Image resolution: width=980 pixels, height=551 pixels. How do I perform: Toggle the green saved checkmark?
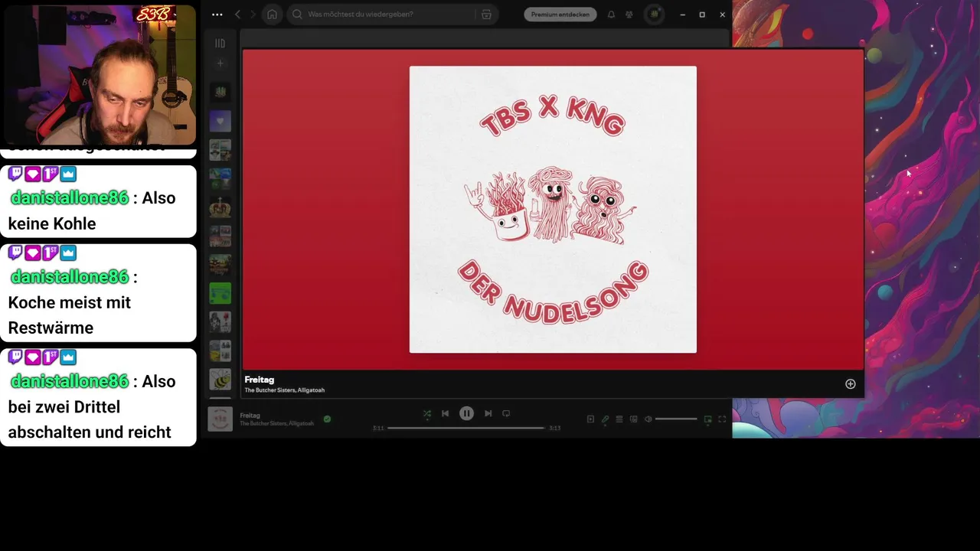[x=327, y=419]
